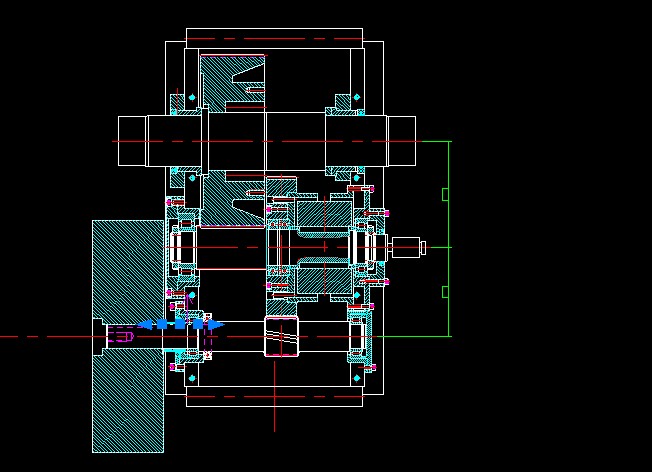Select the hatched bevel gear at top
Image resolution: width=652 pixels, height=472 pixels.
coord(228,82)
